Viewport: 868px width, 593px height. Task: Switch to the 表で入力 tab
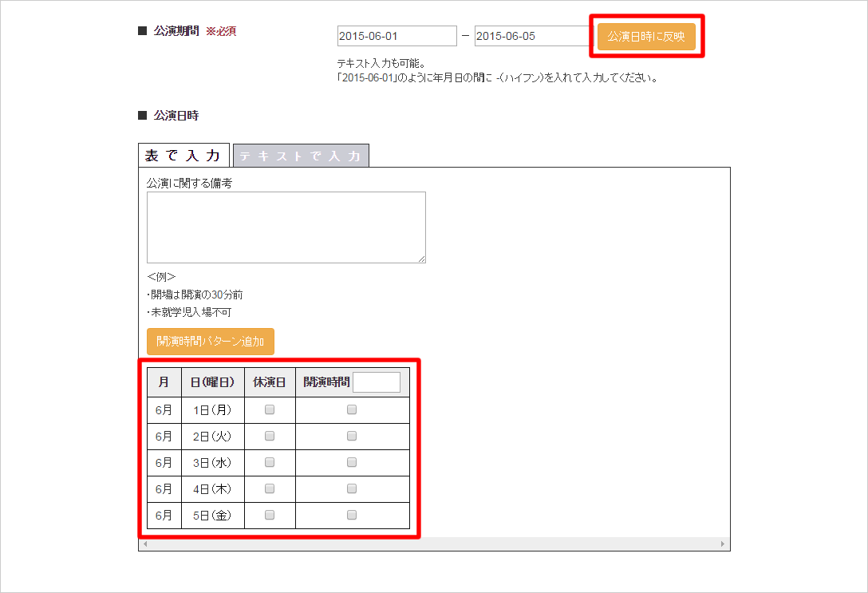tap(183, 156)
